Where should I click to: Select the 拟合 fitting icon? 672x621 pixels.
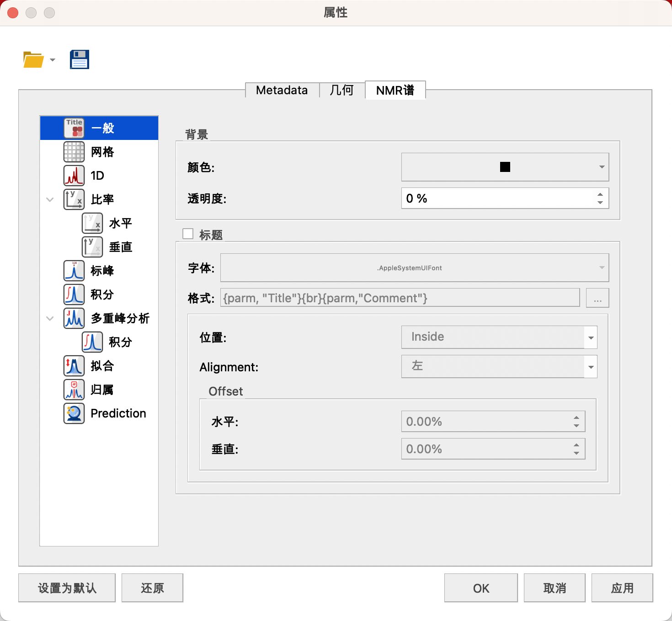[74, 366]
